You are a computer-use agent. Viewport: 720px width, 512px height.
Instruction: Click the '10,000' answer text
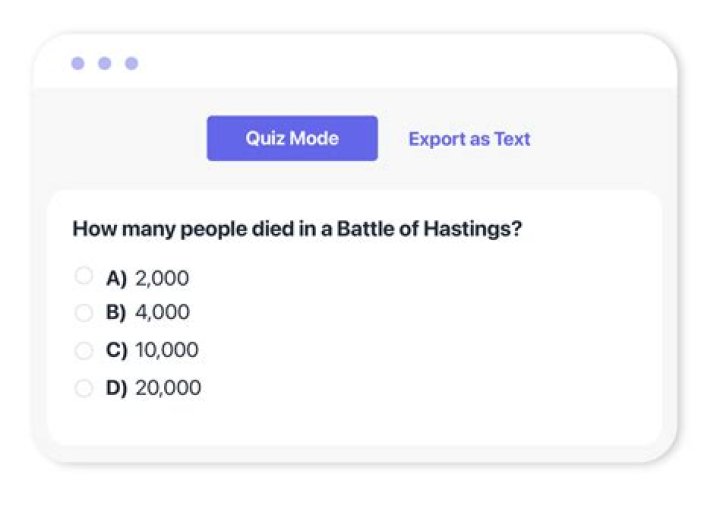click(x=167, y=351)
